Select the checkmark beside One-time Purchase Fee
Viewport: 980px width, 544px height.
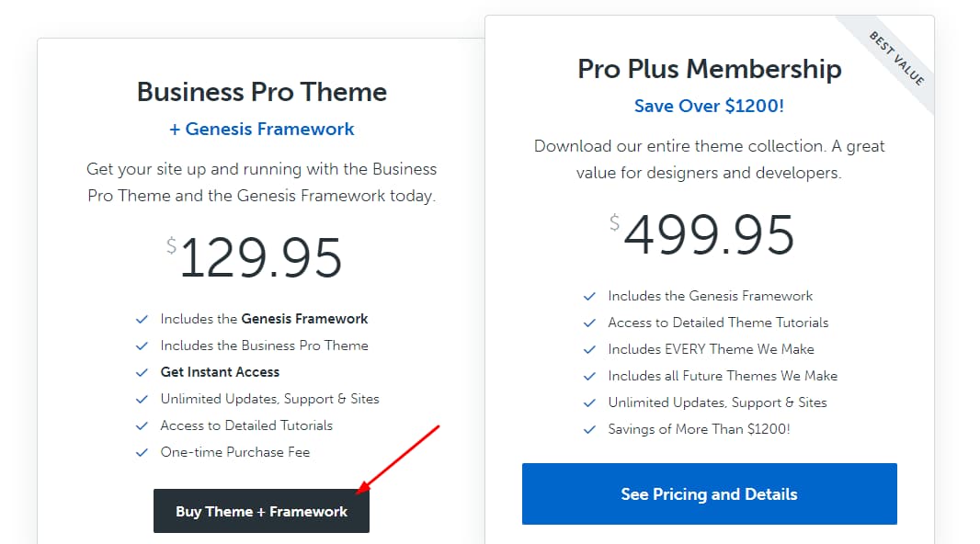pos(142,451)
